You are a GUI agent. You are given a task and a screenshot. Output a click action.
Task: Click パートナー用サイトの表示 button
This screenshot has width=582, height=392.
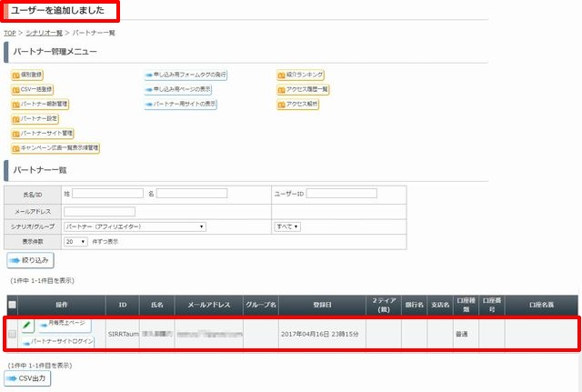[x=180, y=104]
